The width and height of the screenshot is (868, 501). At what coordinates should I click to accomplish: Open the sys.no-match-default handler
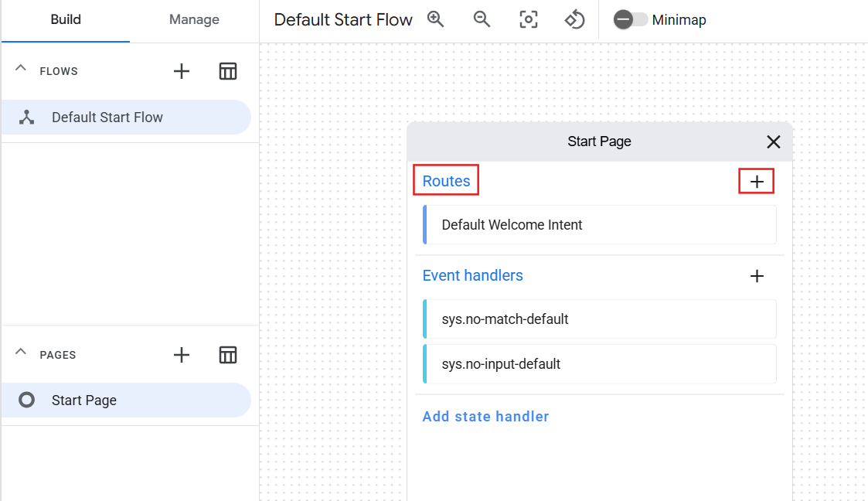(x=600, y=319)
